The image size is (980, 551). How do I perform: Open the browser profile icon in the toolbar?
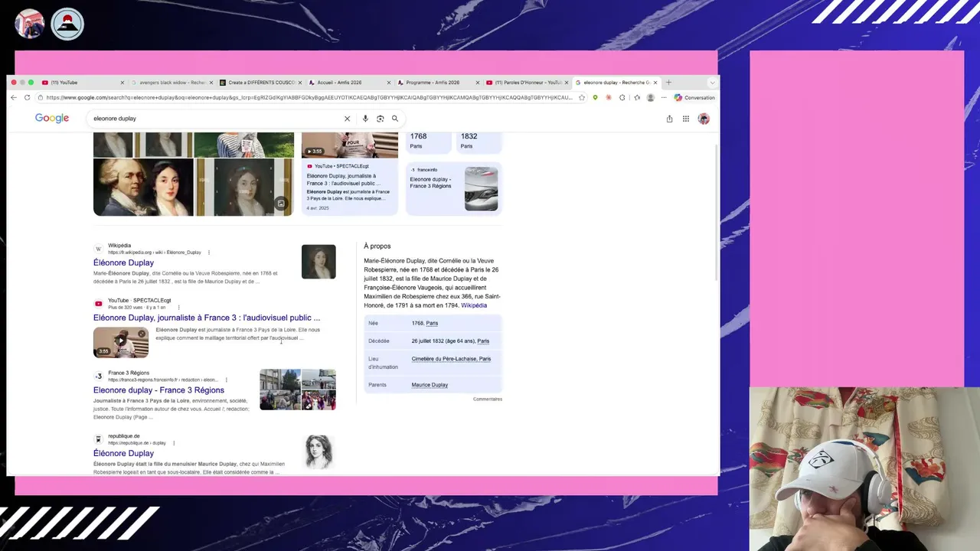point(651,97)
